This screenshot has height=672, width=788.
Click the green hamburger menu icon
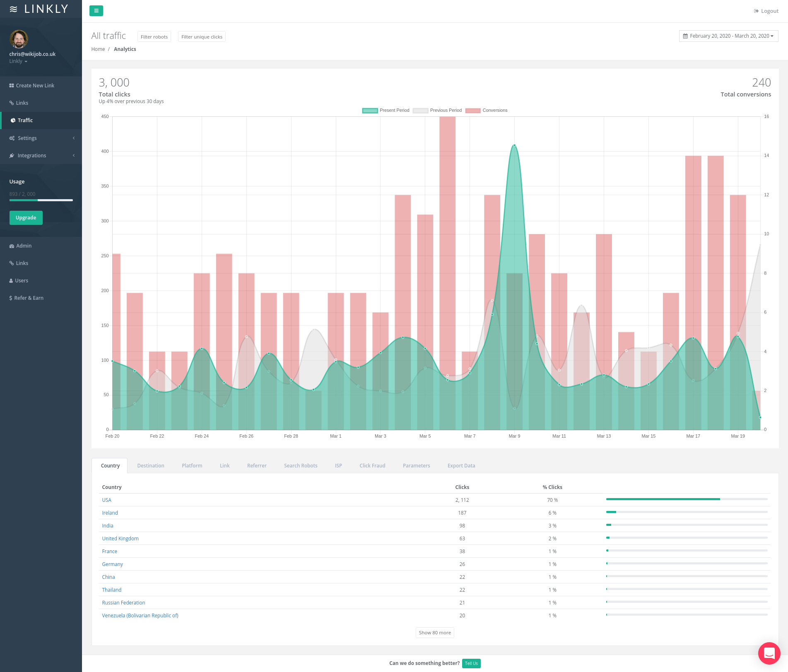click(96, 11)
